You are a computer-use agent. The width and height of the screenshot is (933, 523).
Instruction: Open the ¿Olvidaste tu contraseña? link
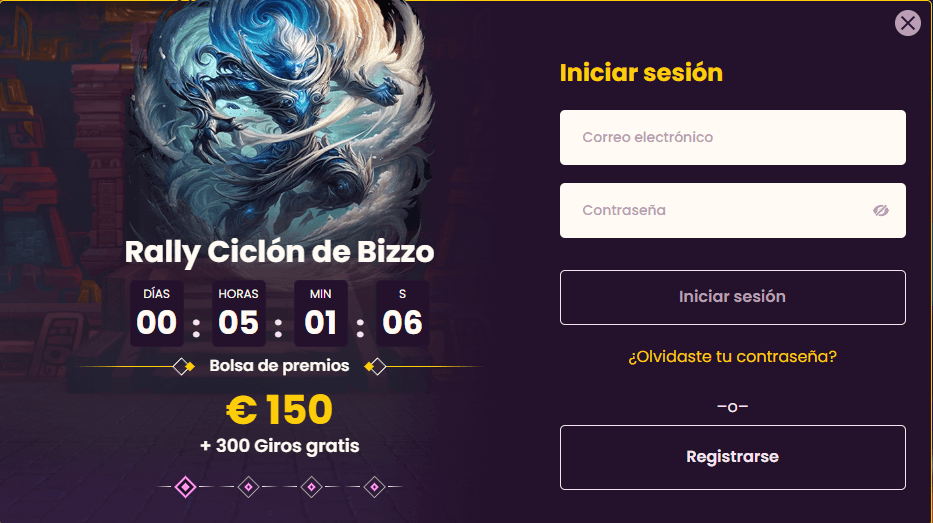click(732, 356)
